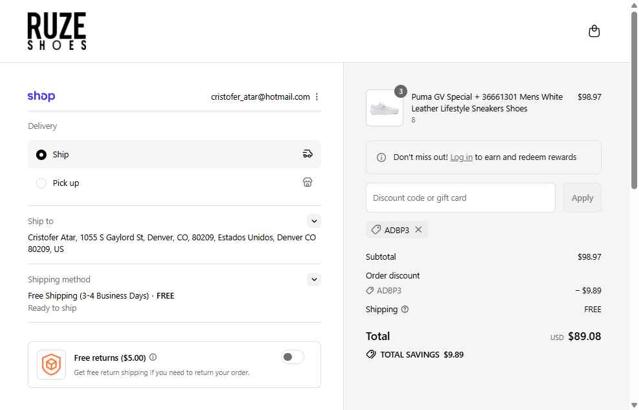Select the Ship delivery option
The height and width of the screenshot is (410, 639).
tap(174, 154)
